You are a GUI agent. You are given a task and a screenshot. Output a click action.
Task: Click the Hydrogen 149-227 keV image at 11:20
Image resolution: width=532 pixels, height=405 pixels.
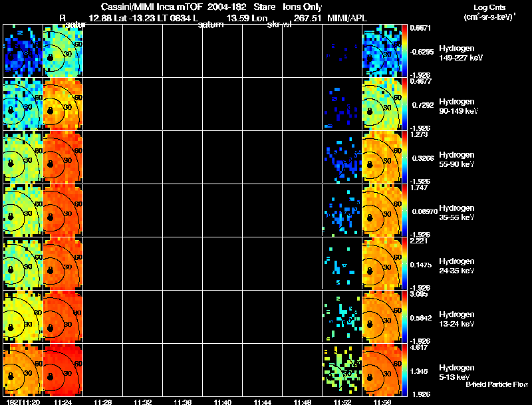23,51
